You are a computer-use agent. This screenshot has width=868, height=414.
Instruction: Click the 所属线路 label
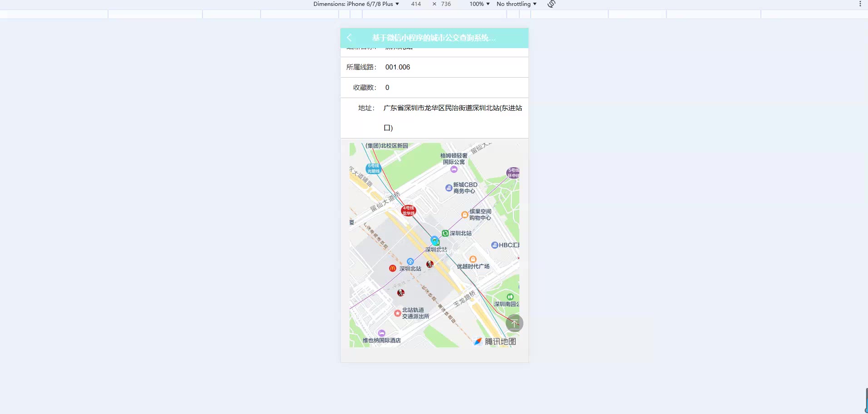click(361, 67)
